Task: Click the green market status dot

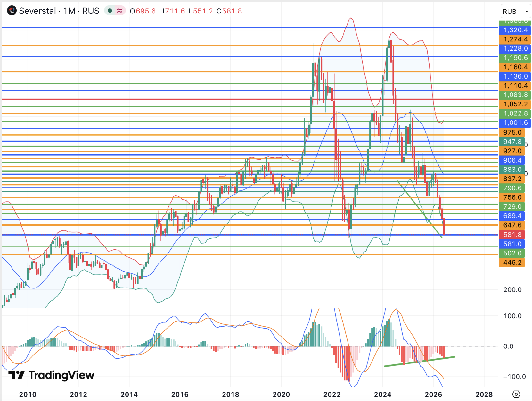Action: pos(110,11)
